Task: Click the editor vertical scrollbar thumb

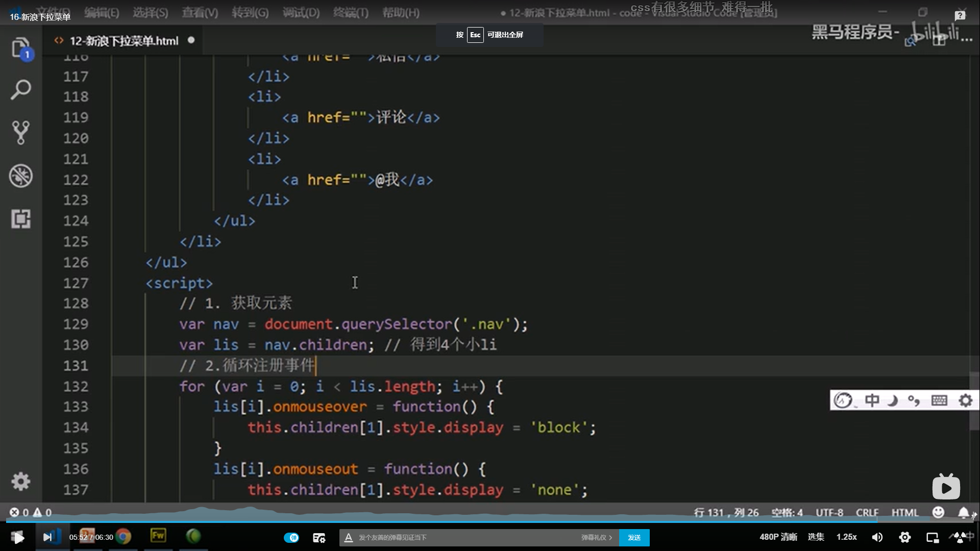Action: coord(974,400)
